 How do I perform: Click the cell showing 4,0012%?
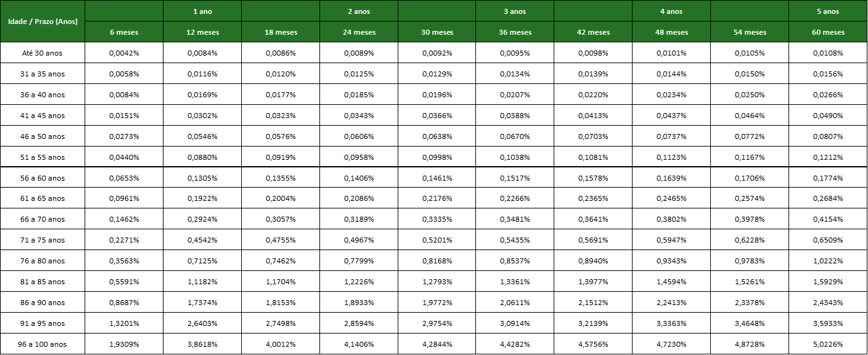point(280,344)
